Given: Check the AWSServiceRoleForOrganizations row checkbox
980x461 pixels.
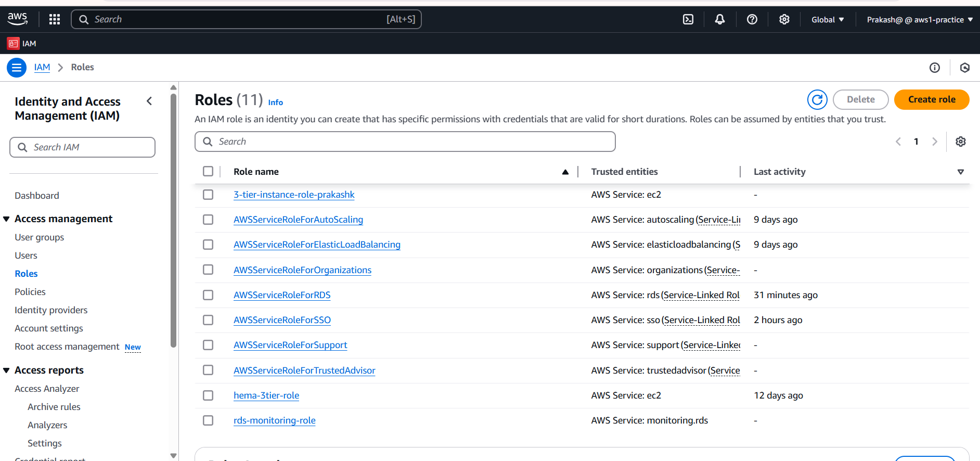Looking at the screenshot, I should pyautogui.click(x=208, y=270).
